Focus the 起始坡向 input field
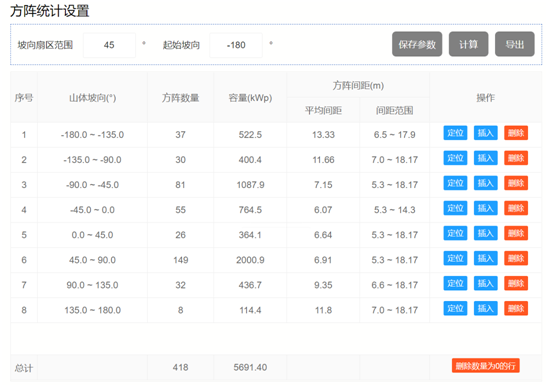This screenshot has width=548, height=387. 236,45
